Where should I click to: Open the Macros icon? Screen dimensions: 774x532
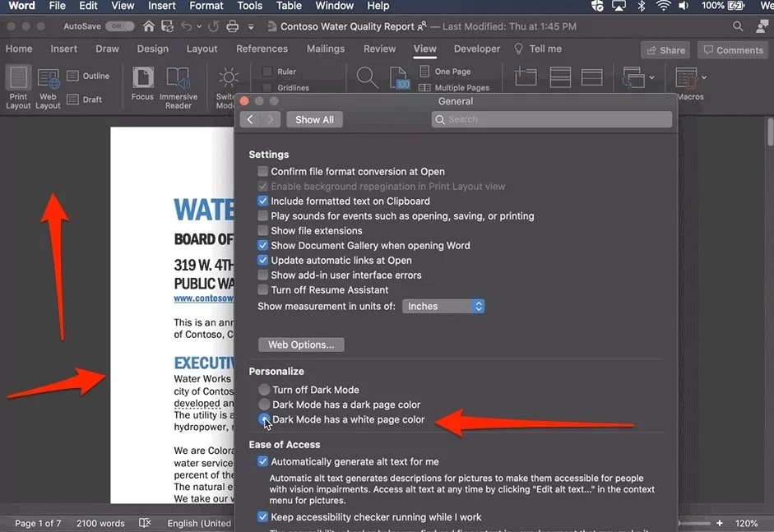click(x=687, y=77)
